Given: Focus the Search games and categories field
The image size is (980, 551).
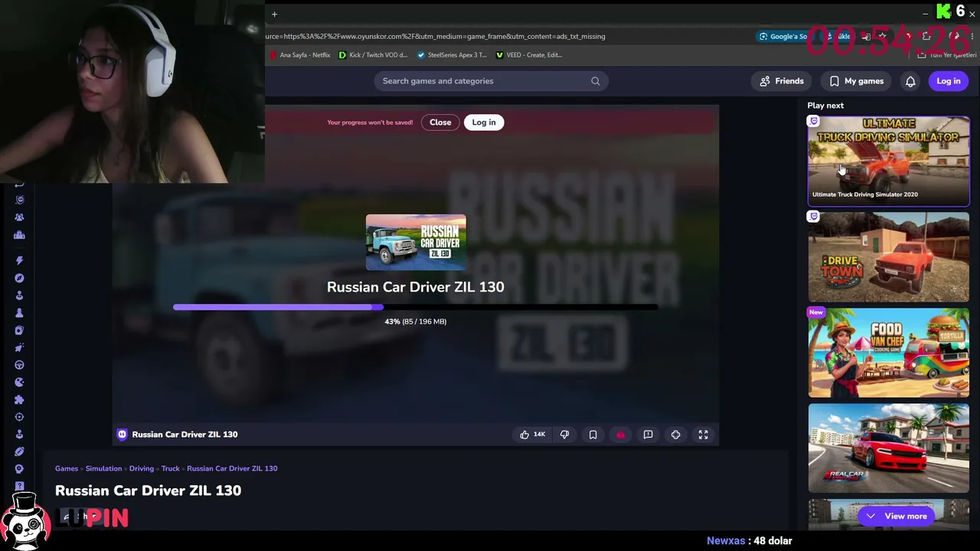Looking at the screenshot, I should click(491, 81).
